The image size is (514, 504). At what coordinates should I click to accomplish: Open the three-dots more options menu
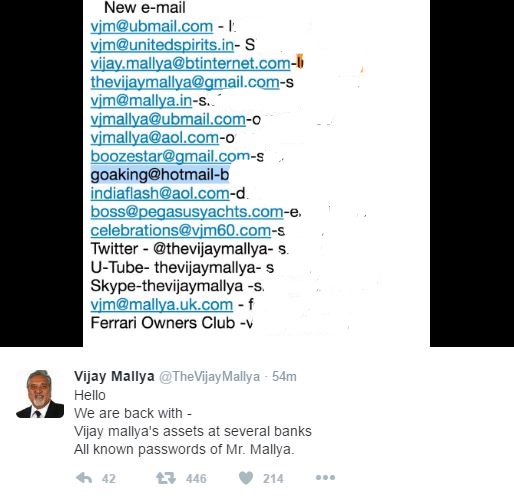325,478
